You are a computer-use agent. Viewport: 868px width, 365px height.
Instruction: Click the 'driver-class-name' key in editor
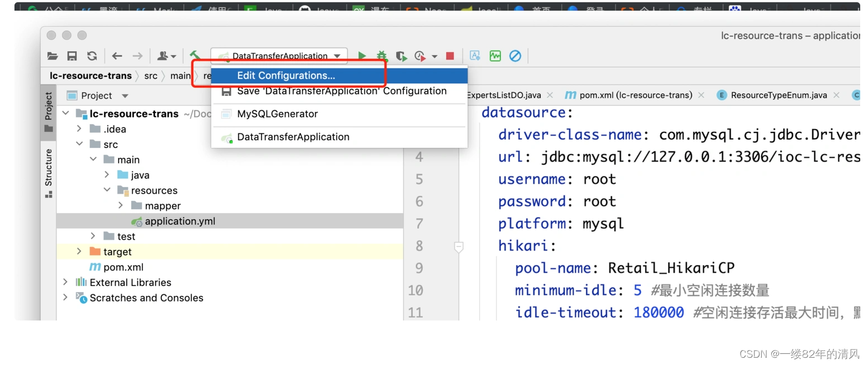click(570, 135)
